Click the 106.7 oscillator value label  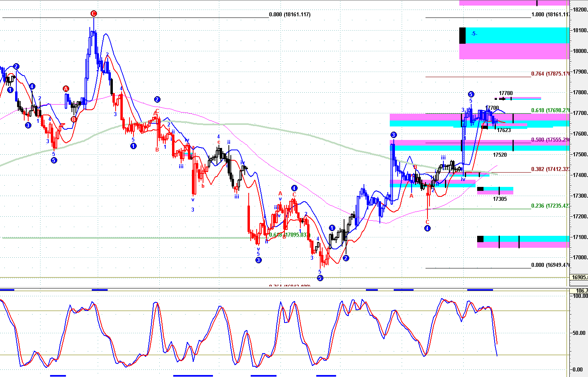(581, 291)
